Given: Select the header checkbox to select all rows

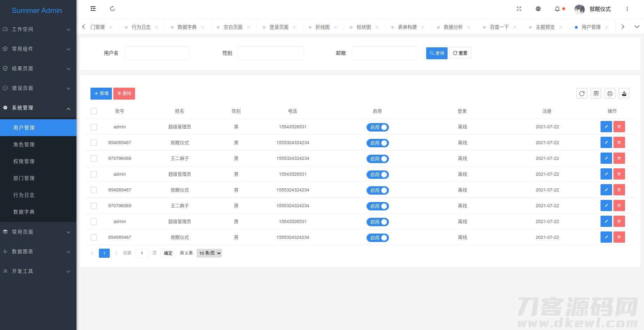Looking at the screenshot, I should (x=94, y=111).
